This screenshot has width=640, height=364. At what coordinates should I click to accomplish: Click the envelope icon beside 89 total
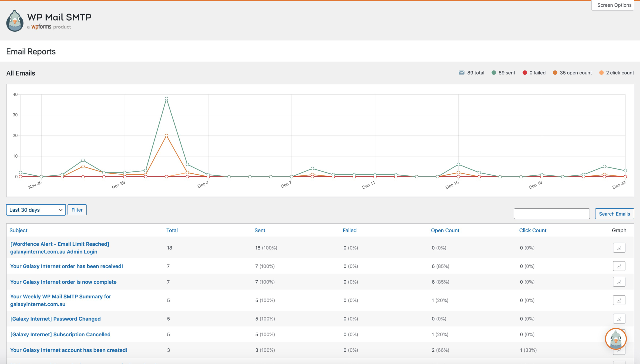(x=461, y=72)
